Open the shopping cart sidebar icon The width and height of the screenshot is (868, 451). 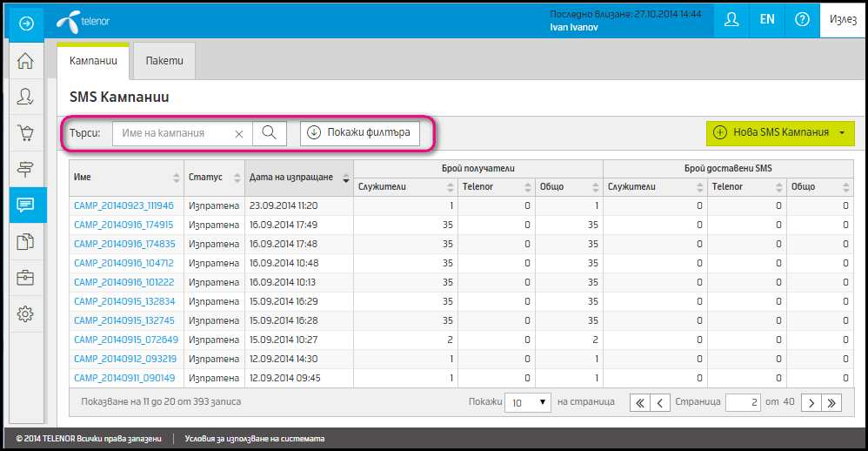(25, 132)
